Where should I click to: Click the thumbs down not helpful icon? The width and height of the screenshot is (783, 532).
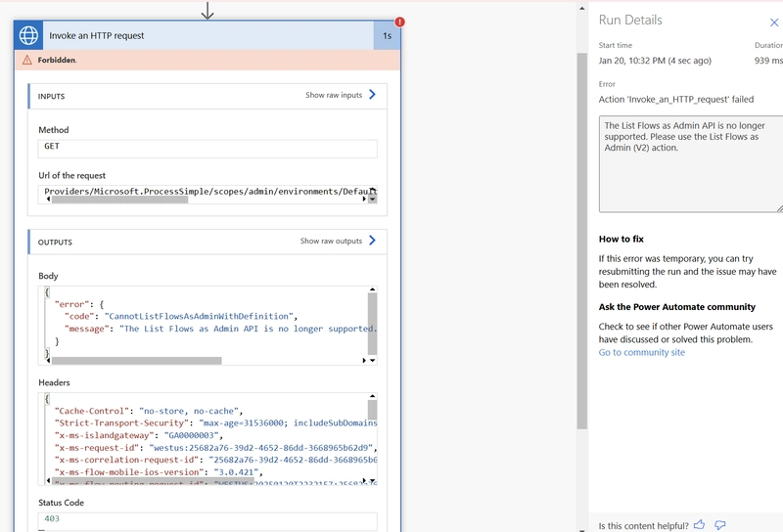pos(720,525)
